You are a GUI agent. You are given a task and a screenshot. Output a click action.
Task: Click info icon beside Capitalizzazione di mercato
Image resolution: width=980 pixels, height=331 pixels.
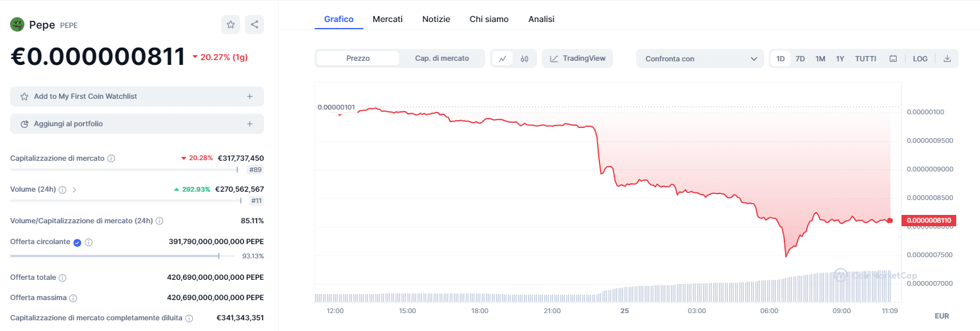(111, 158)
